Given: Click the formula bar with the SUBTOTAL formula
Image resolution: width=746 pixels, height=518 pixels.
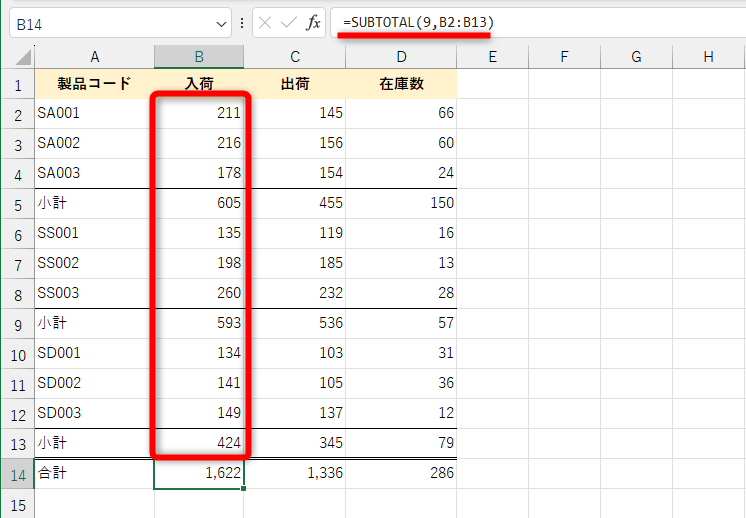Looking at the screenshot, I should pos(538,23).
